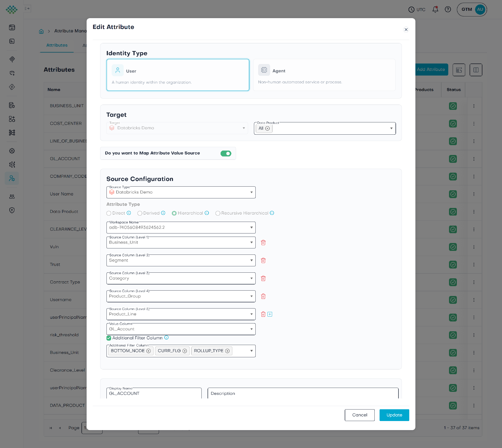Switch to the Attributes tab
502x448 pixels.
point(57,45)
